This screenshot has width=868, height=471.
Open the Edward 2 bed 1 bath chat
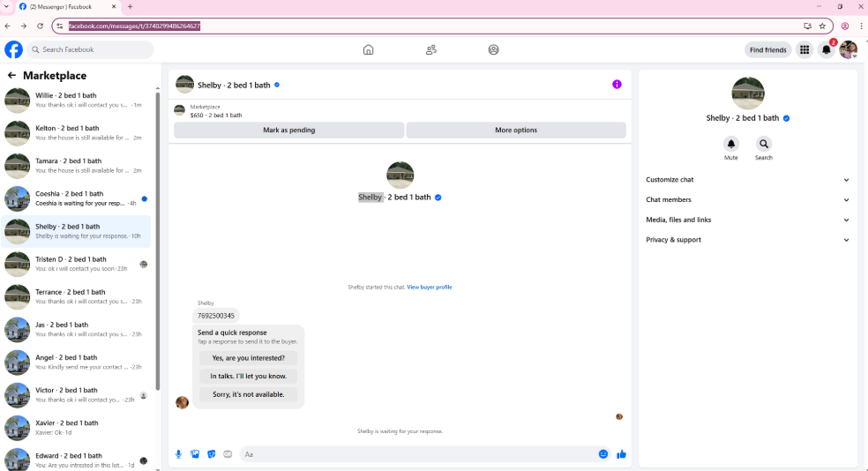point(76,459)
